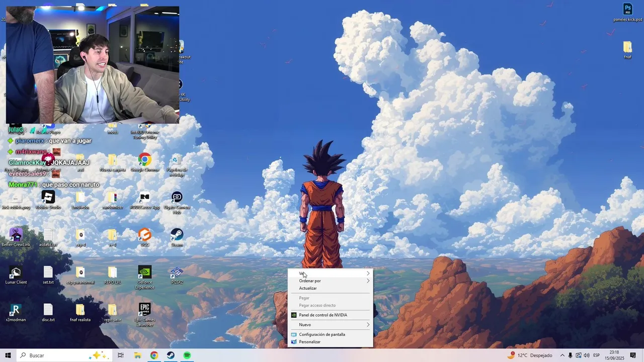Change the ESP input language

597,355
